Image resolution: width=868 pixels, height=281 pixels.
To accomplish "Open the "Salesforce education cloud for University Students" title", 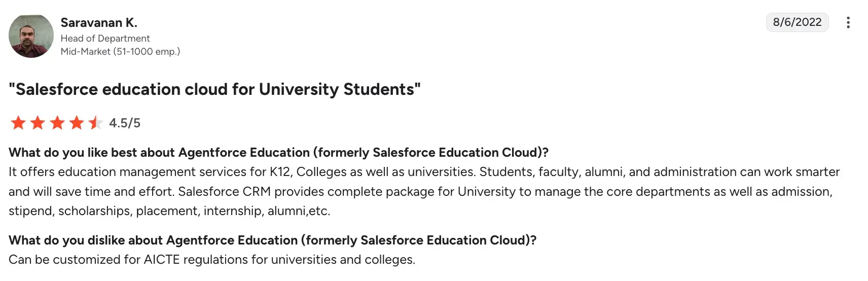I will coord(214,89).
